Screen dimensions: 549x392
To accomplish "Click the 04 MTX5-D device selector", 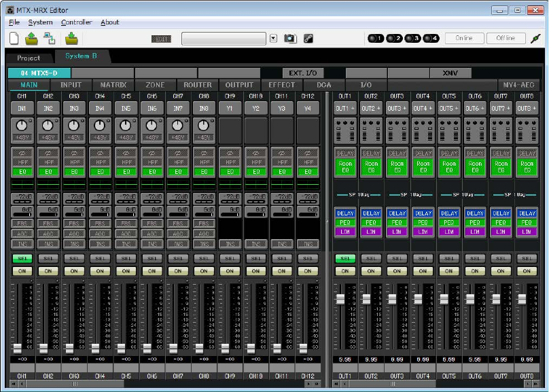I will pos(39,73).
